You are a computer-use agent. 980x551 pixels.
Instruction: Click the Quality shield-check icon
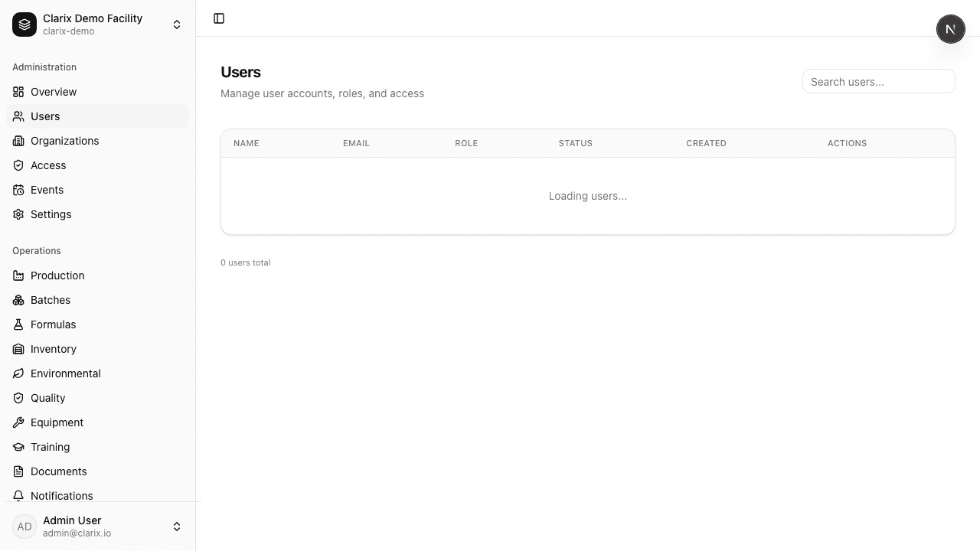tap(18, 398)
